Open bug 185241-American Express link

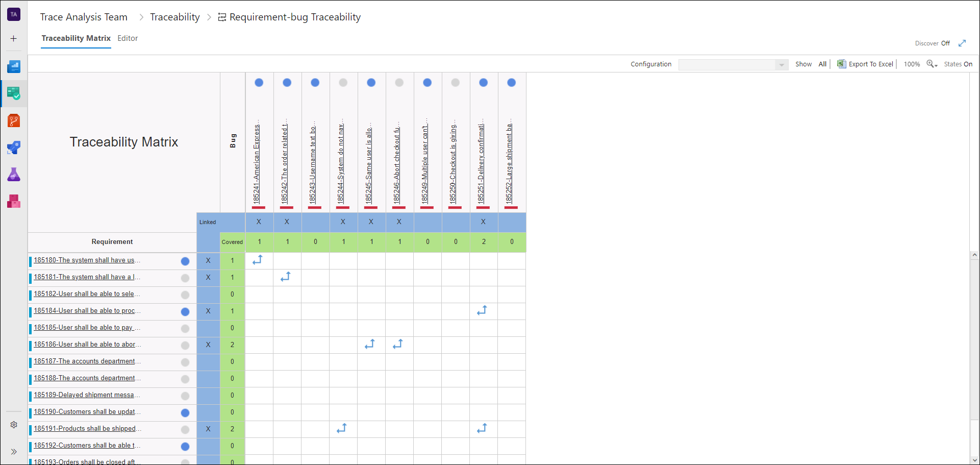point(259,163)
